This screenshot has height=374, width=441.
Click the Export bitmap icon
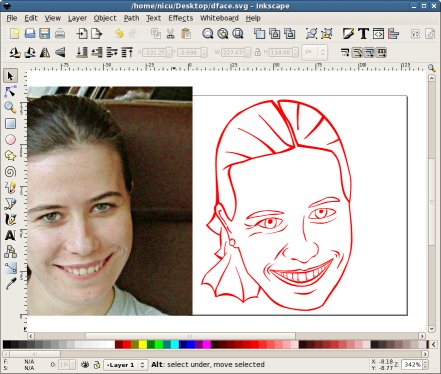97,33
